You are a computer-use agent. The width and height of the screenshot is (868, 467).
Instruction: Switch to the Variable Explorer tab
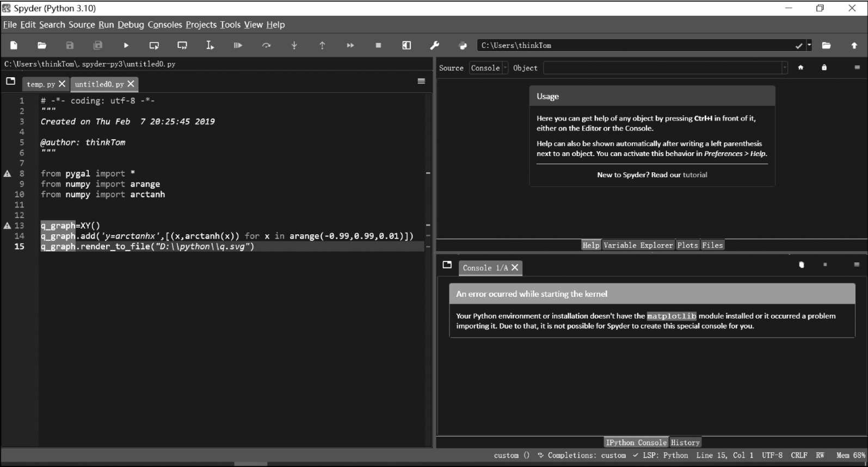click(x=638, y=245)
